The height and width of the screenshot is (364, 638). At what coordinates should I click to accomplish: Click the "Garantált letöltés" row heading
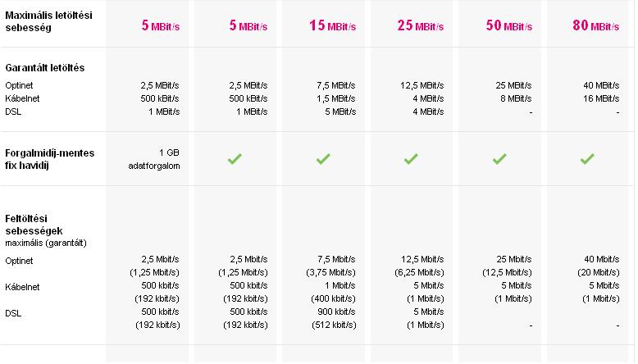click(45, 67)
